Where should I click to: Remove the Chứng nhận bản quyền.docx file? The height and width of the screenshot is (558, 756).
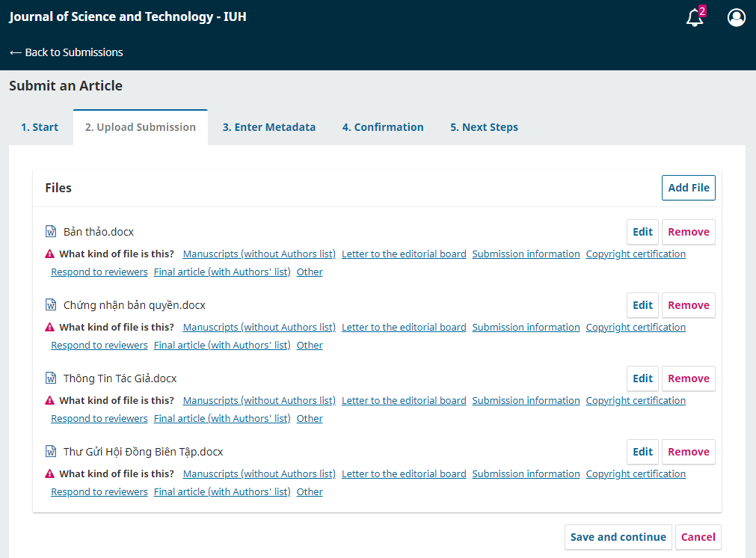pos(689,305)
